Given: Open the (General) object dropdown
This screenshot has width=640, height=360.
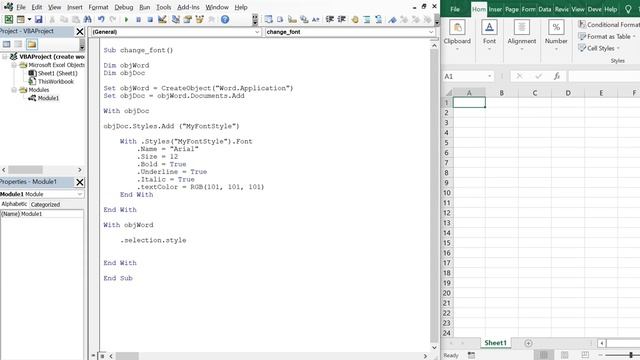Looking at the screenshot, I should pyautogui.click(x=257, y=32).
